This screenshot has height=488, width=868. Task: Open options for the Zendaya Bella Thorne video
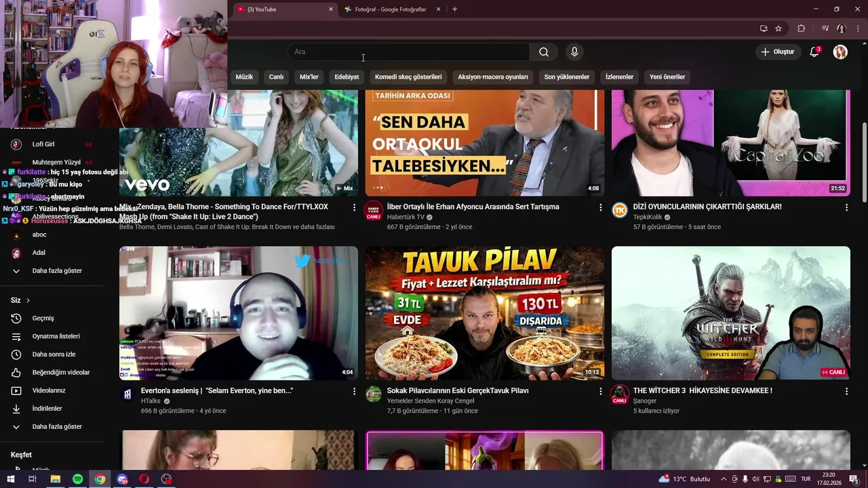click(354, 207)
